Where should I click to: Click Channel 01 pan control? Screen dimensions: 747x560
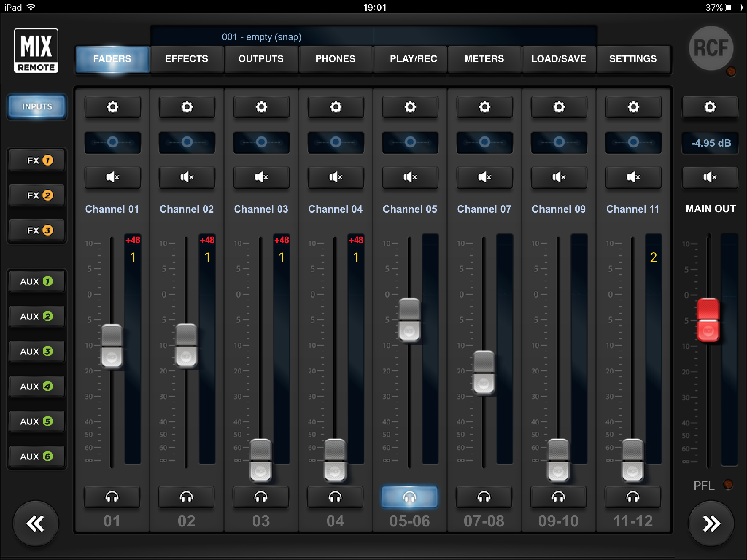pyautogui.click(x=112, y=142)
